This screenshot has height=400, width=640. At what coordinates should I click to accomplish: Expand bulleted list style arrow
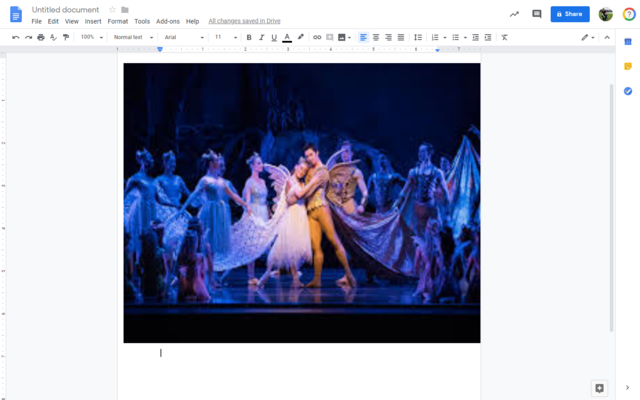(x=465, y=38)
